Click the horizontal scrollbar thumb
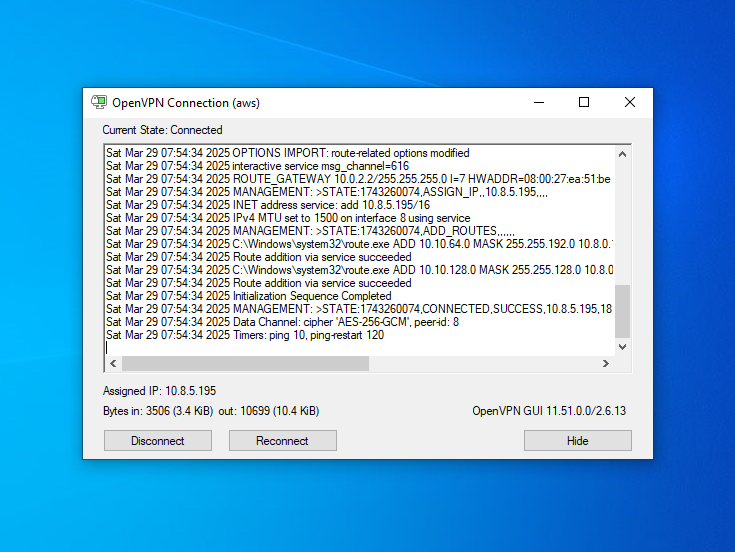 [245, 363]
